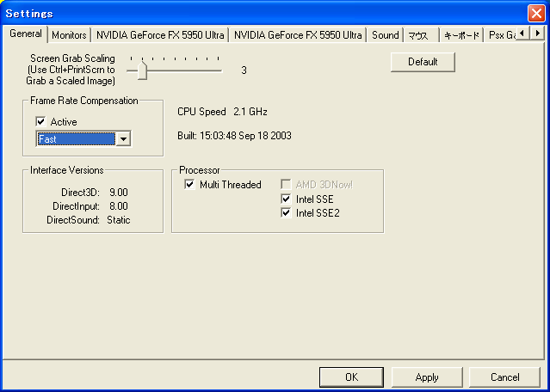
Task: Disable the Multi Threaded option
Action: (190, 185)
